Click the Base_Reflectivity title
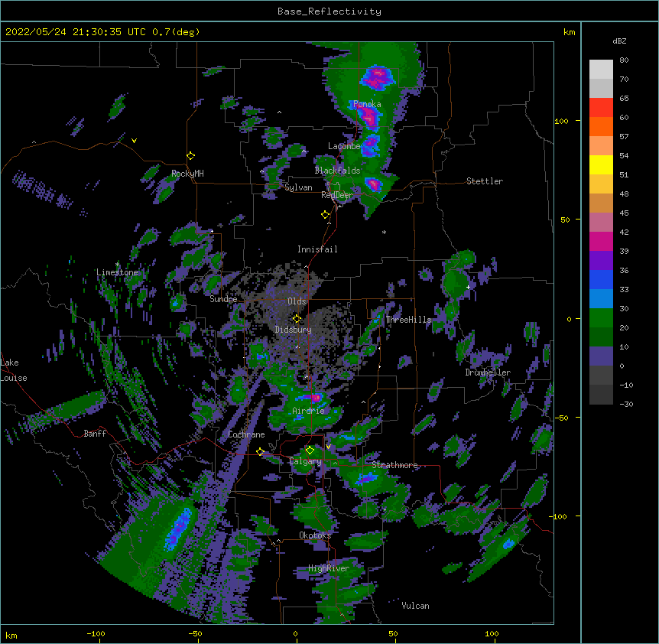Viewport: 659px width, 644px height. click(x=329, y=11)
